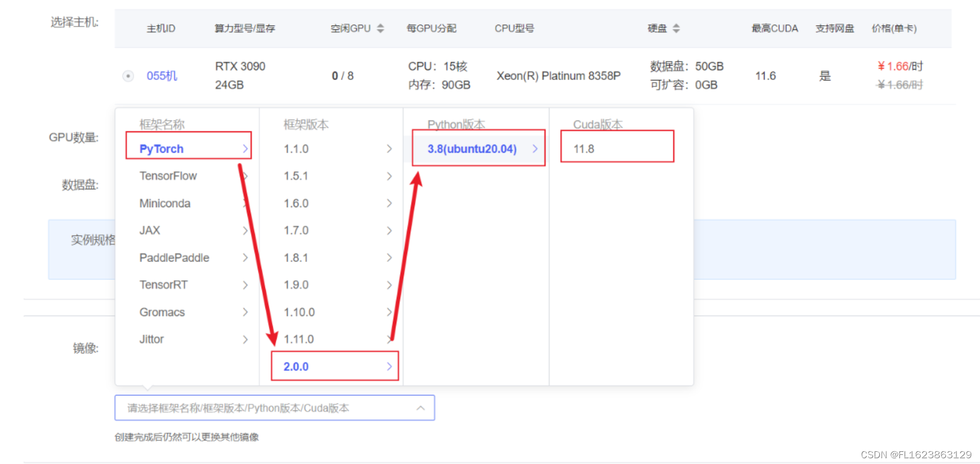Click the 11.6 max CUDA value
Viewport: 980px width, 464px height.
[x=765, y=76]
